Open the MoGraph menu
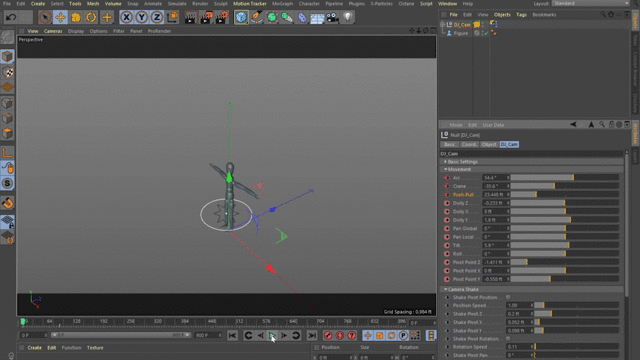This screenshot has width=640, height=360. (x=282, y=4)
